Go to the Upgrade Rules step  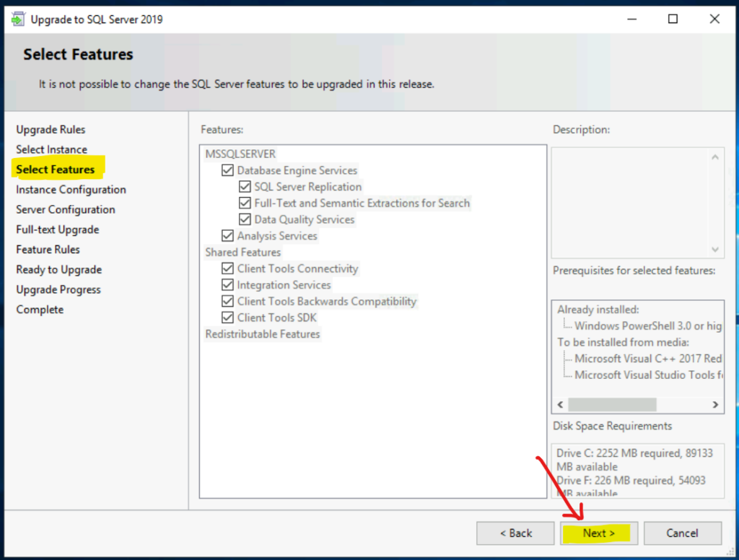pos(51,130)
